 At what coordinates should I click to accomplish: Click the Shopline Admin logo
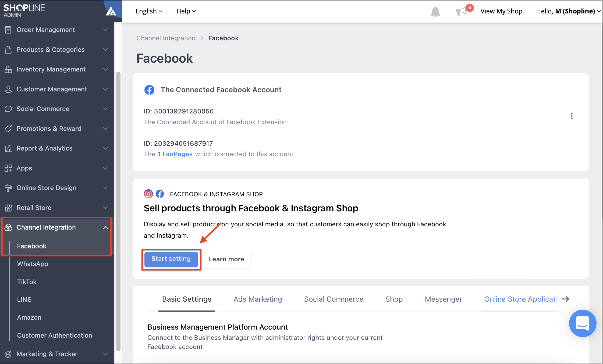click(24, 11)
